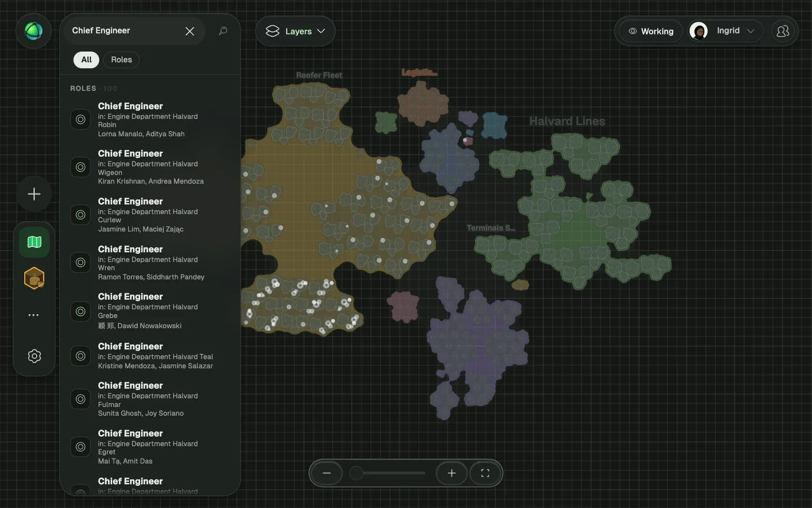Click role icon beside Halvard Fulmar result
This screenshot has width=812, height=508.
click(x=81, y=399)
